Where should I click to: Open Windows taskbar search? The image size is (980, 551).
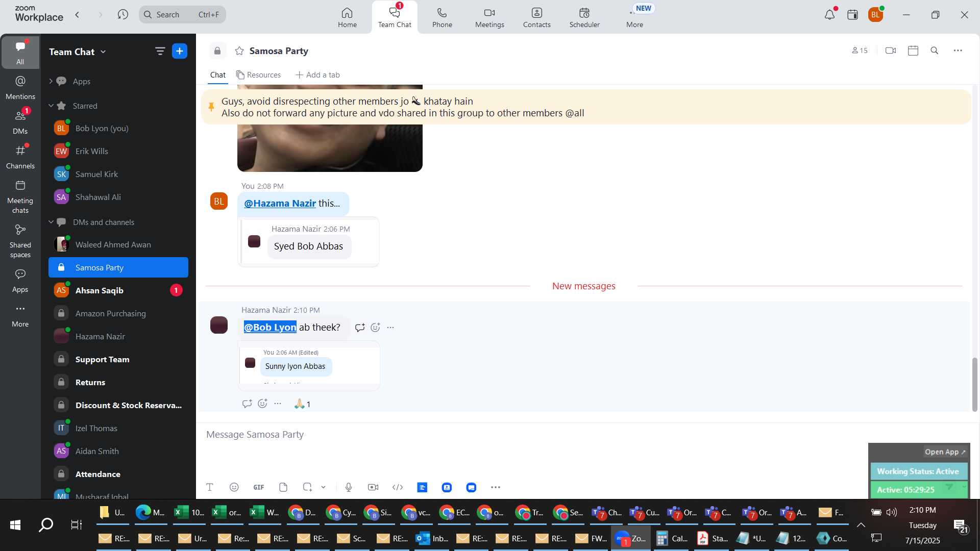46,524
